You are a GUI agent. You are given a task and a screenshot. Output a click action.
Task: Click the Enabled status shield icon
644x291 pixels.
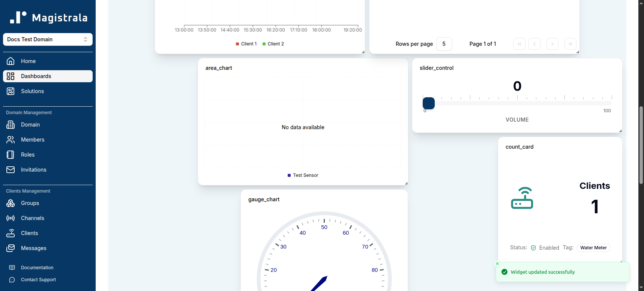tap(533, 248)
